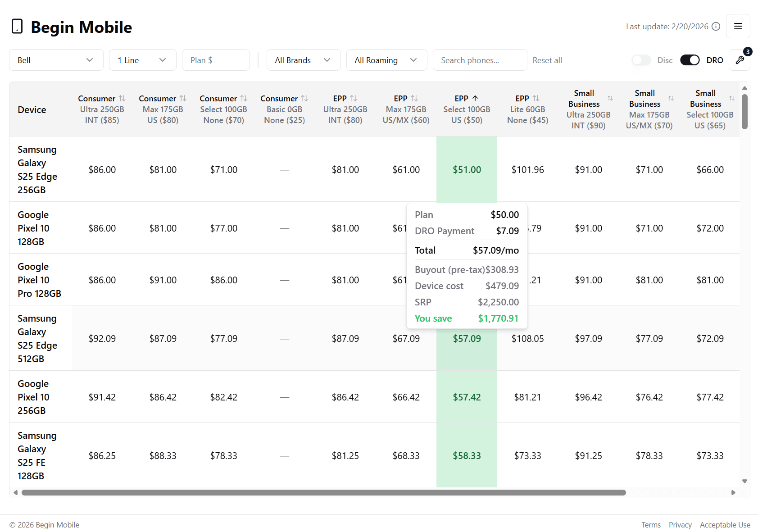
Task: Click the Search phones field
Action: (480, 59)
